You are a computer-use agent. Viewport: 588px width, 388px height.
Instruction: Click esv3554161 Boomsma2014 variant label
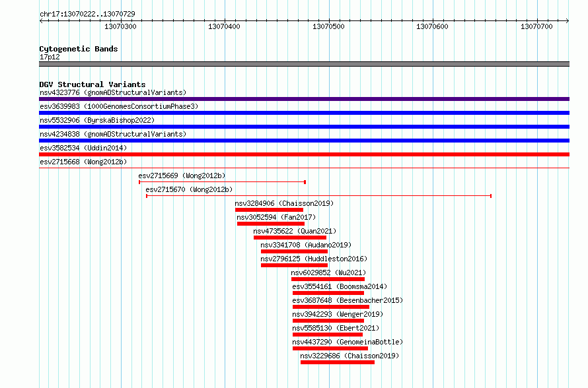point(340,286)
